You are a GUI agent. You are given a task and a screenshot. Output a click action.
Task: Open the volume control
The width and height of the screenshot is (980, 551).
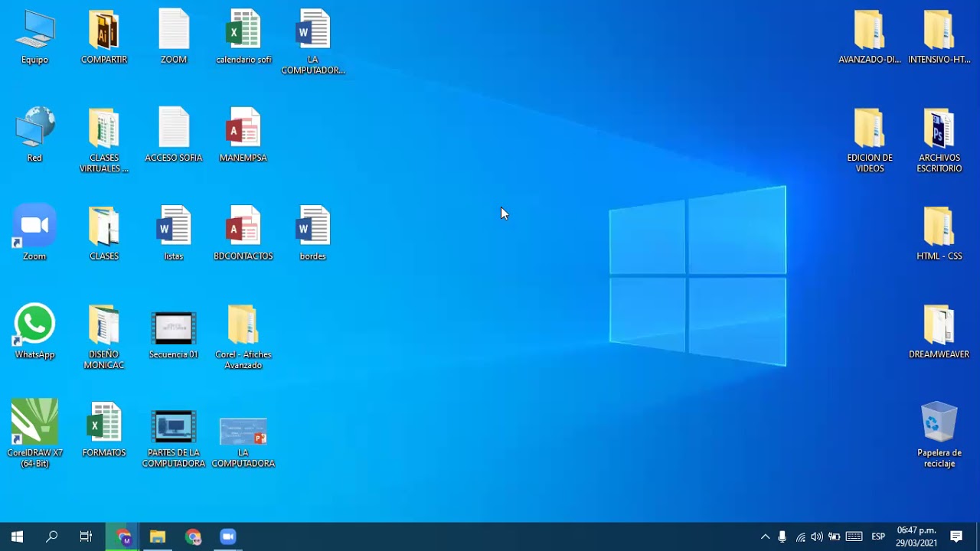pos(817,536)
